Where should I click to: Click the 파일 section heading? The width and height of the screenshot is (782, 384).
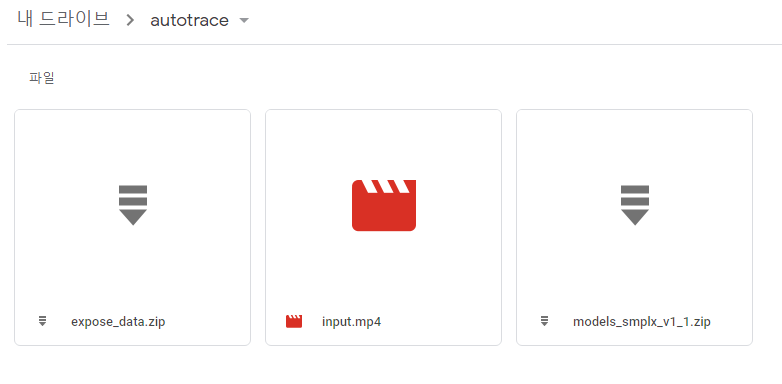point(42,78)
